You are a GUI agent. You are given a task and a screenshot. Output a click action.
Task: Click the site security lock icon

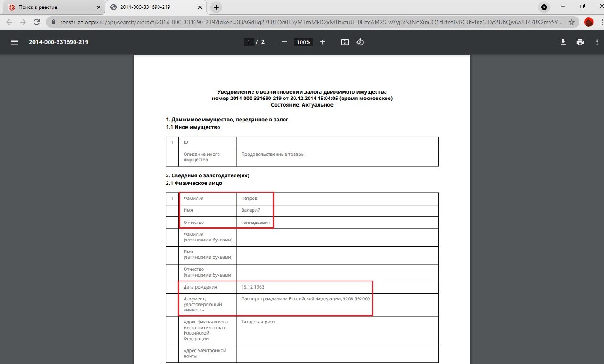pyautogui.click(x=53, y=22)
